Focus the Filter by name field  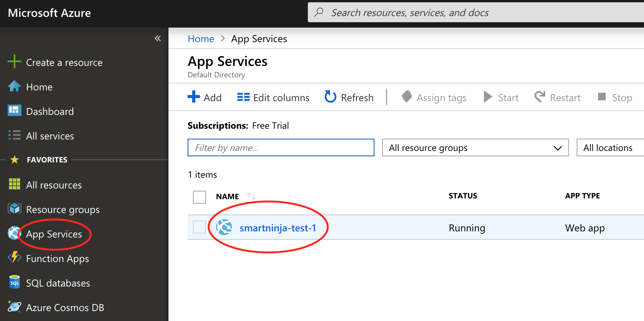tap(281, 147)
